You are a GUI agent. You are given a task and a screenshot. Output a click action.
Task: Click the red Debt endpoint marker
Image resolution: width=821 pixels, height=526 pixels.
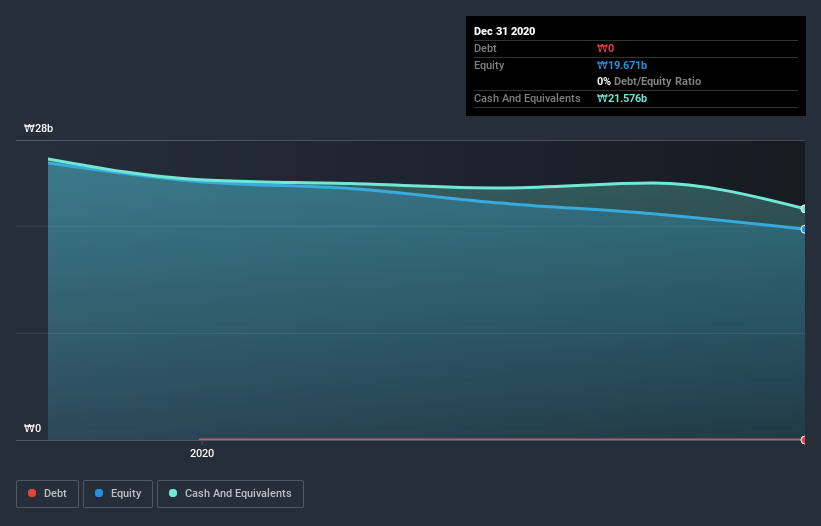(x=804, y=440)
